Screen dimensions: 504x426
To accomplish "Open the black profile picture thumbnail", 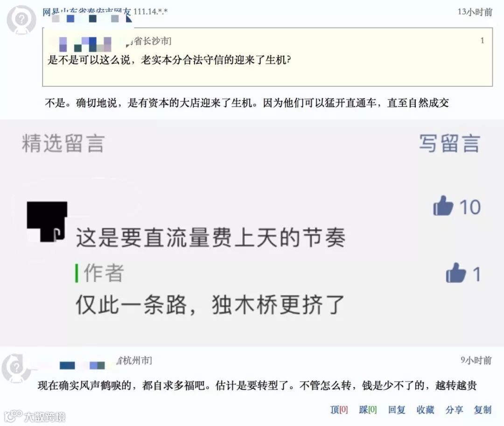I will pos(47,222).
